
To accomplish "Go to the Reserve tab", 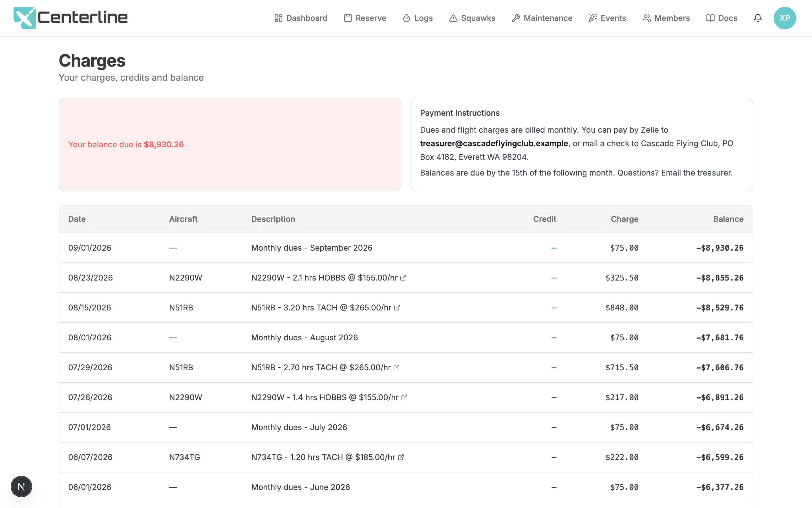I will coord(365,18).
